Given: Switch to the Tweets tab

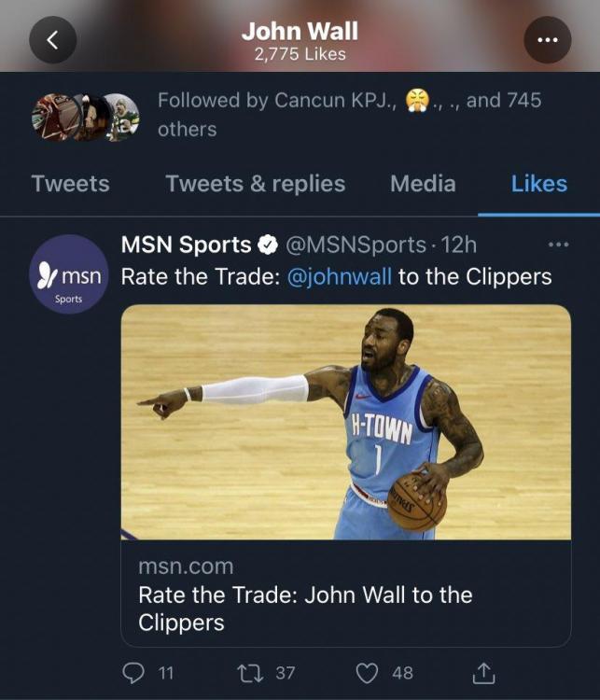Looking at the screenshot, I should pyautogui.click(x=70, y=184).
